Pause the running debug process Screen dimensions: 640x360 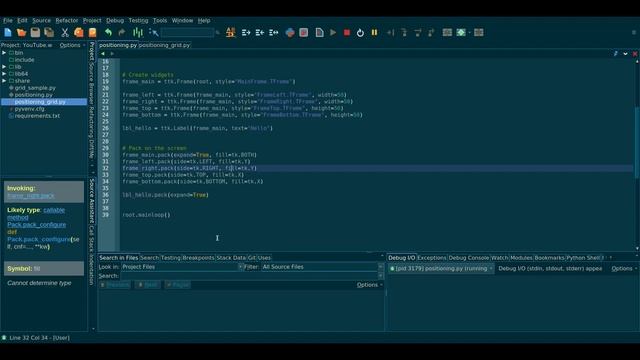point(374,32)
